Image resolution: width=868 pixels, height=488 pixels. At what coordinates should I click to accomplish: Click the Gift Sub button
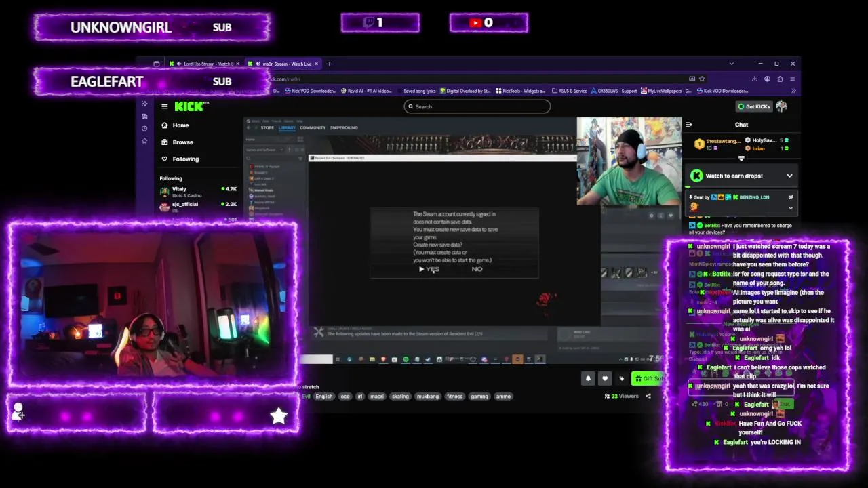[649, 378]
